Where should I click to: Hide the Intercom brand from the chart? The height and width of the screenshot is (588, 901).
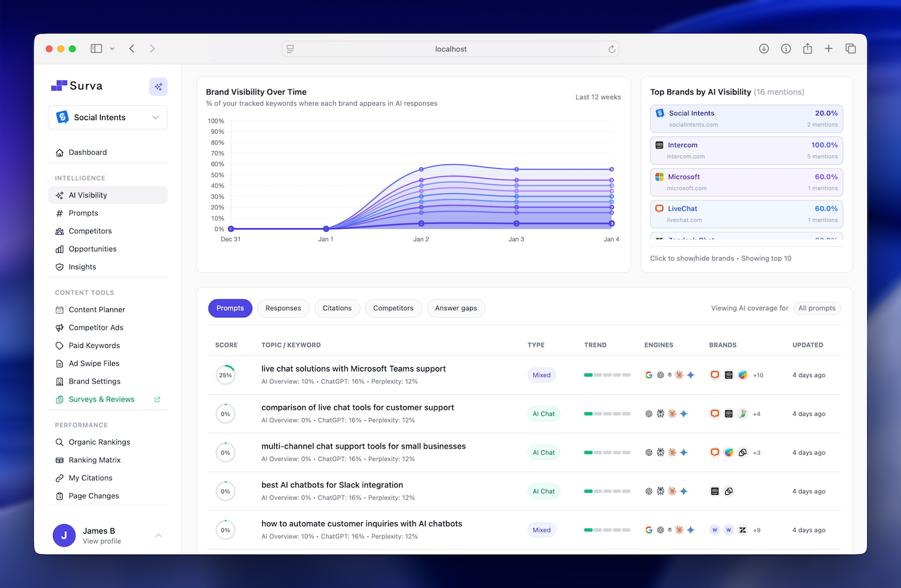pos(746,150)
